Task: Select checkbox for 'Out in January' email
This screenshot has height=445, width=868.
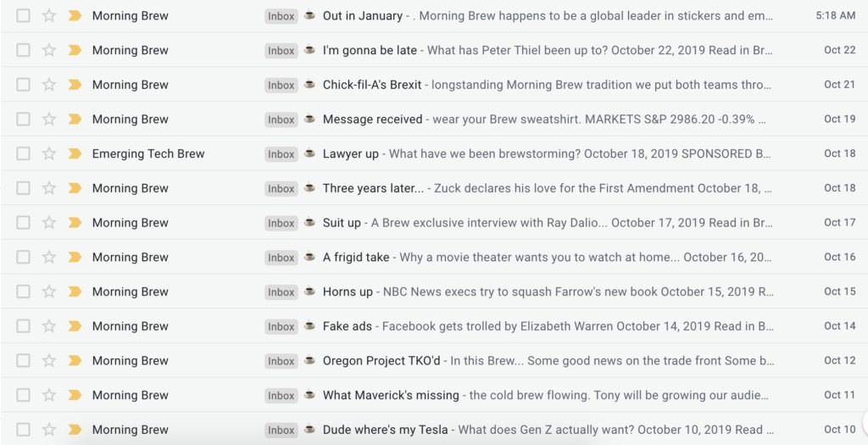Action: (23, 15)
